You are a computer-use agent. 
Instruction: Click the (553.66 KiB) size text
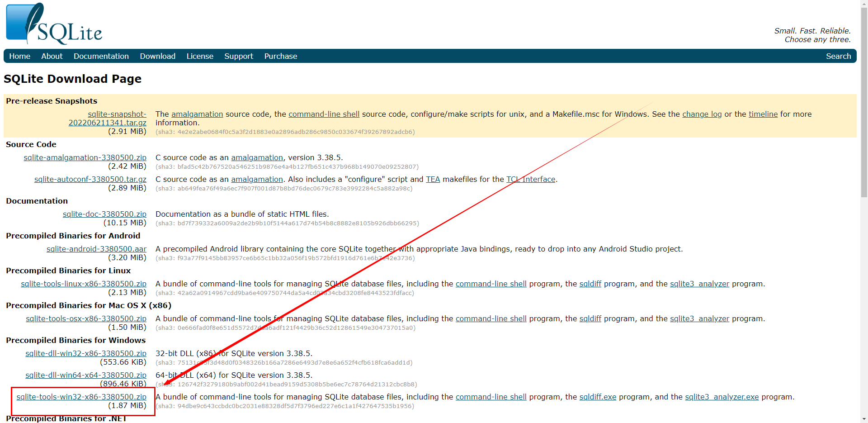point(123,362)
